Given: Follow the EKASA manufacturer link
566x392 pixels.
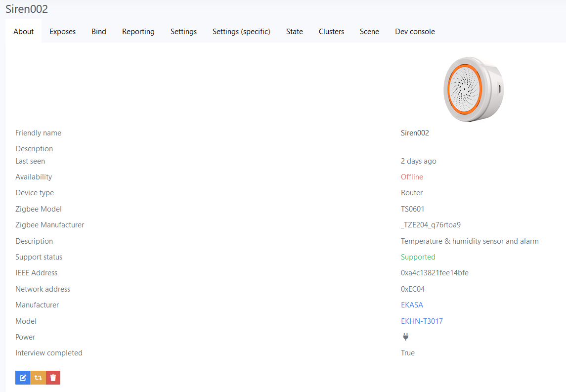Looking at the screenshot, I should coord(412,305).
